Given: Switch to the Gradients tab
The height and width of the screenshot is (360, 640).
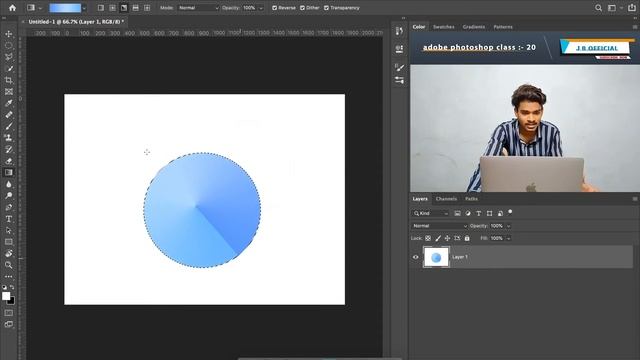Looking at the screenshot, I should 473,27.
